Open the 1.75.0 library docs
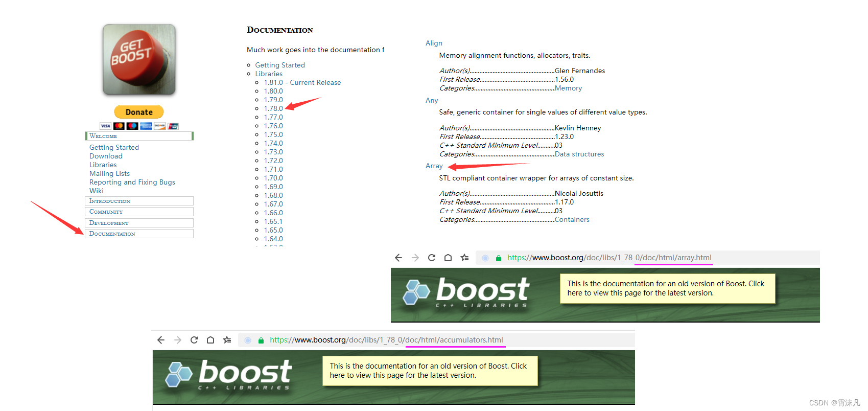 click(x=273, y=134)
